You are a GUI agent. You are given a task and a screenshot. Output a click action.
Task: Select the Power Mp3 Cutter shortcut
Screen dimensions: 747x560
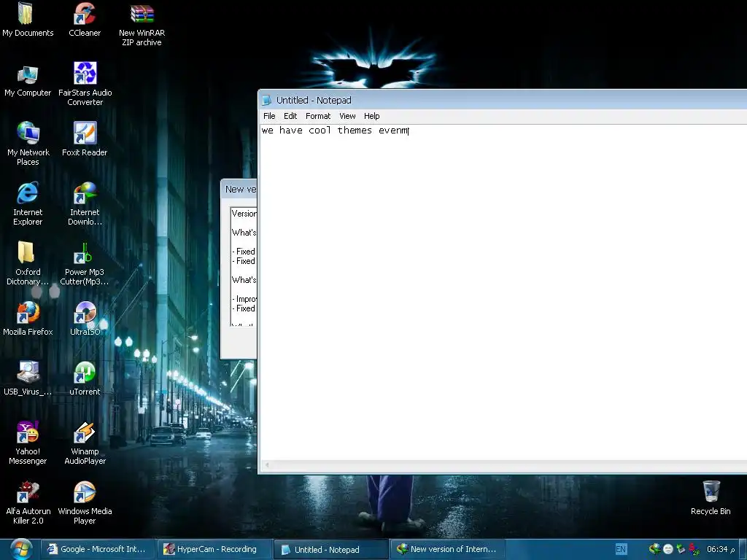click(x=85, y=262)
